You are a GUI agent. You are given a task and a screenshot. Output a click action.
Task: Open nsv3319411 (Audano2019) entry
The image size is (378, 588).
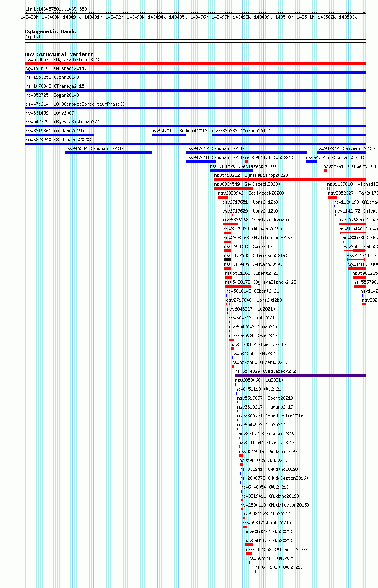pyautogui.click(x=270, y=496)
